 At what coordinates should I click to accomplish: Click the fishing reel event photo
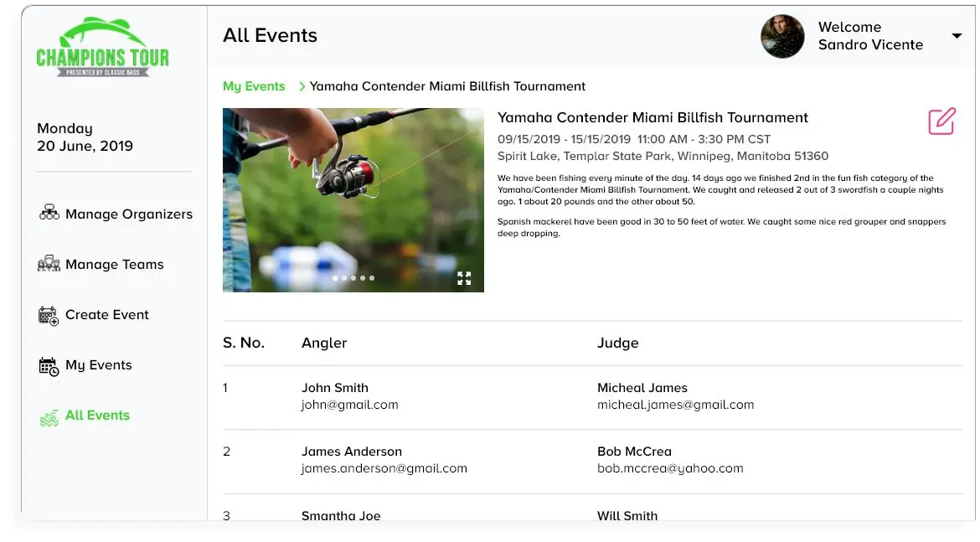pyautogui.click(x=353, y=200)
